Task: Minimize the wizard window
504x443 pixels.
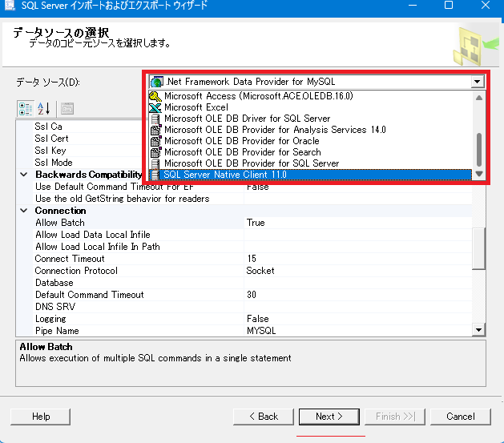Action: pyautogui.click(x=413, y=5)
